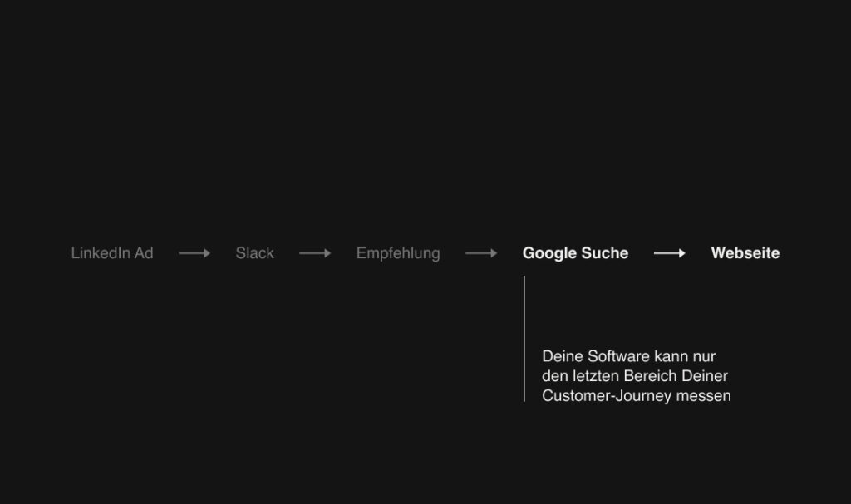Click the 'Empfehlung' label
Screen dimensions: 851x504
coord(398,253)
